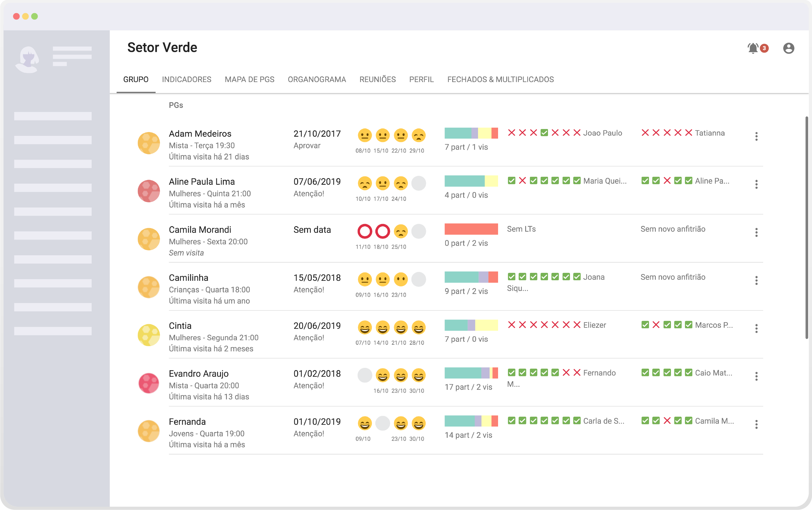Open the user account profile icon

788,48
